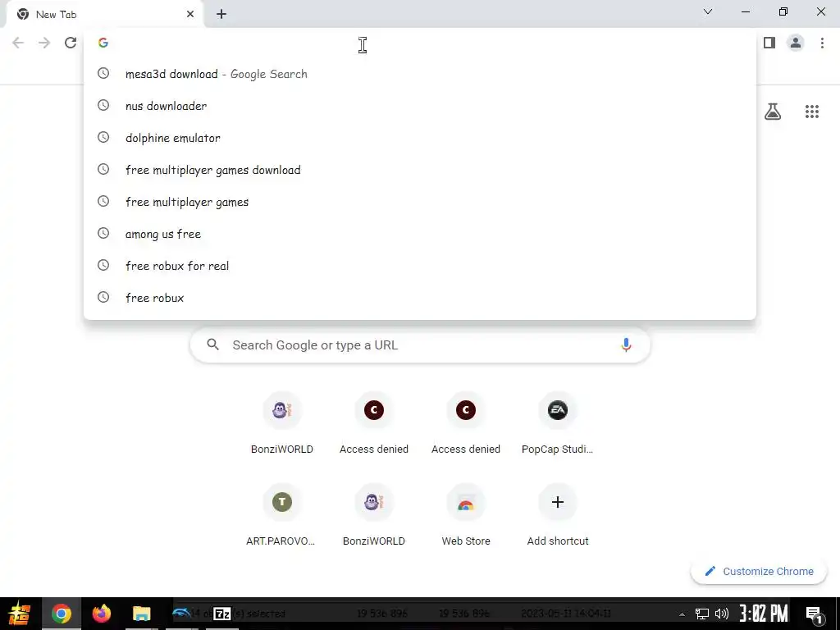Reload the page with the refresh icon
Image resolution: width=840 pixels, height=630 pixels.
click(x=71, y=43)
